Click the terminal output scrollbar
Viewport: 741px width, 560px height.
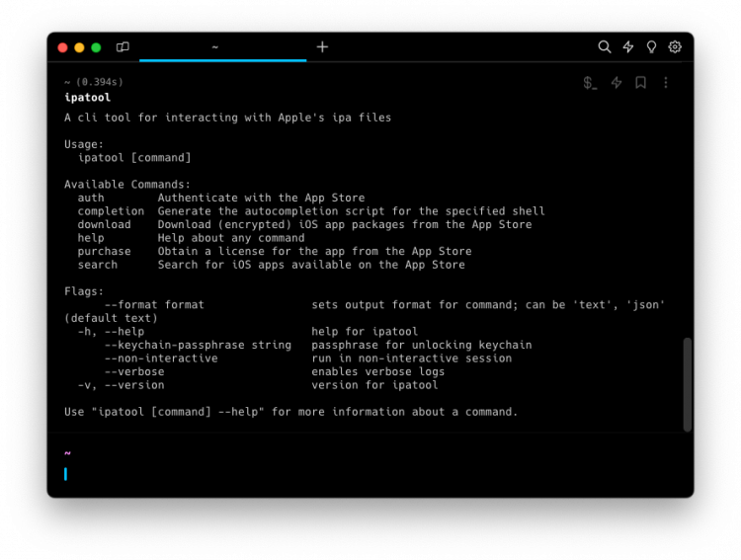pos(688,384)
